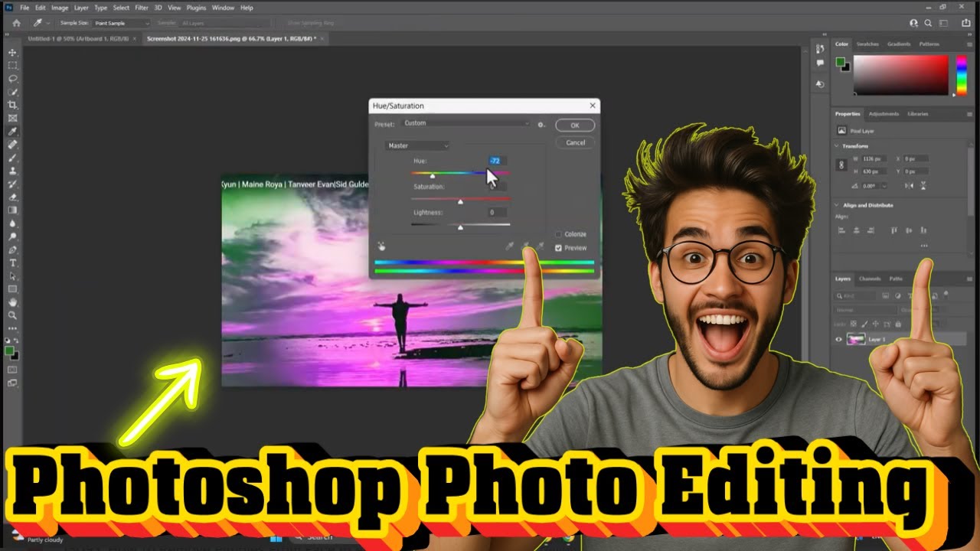Select the Pen tool

[x=13, y=249]
